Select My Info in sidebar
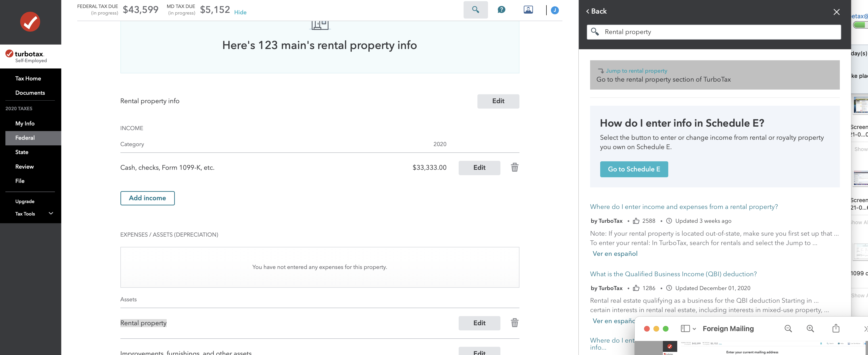 (x=25, y=124)
